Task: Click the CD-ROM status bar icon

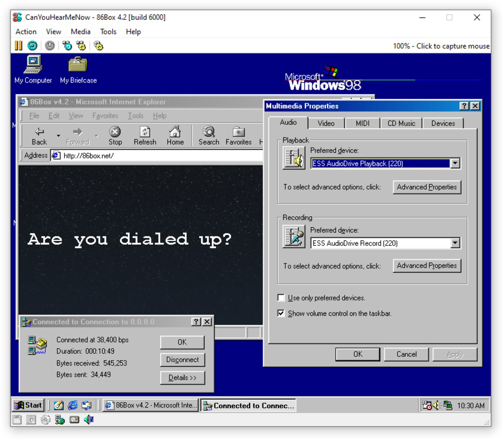Action: pyautogui.click(x=46, y=420)
